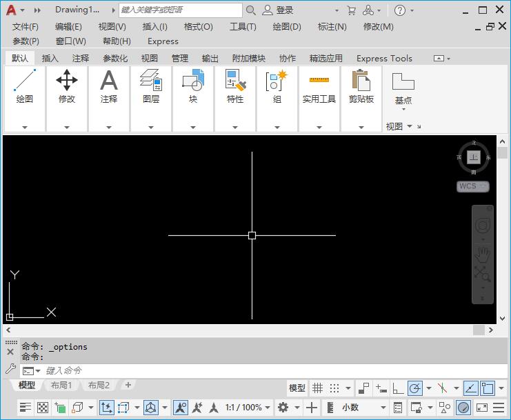Open the 修改 (Modify) ribbon panel
The width and height of the screenshot is (511, 420).
click(67, 86)
